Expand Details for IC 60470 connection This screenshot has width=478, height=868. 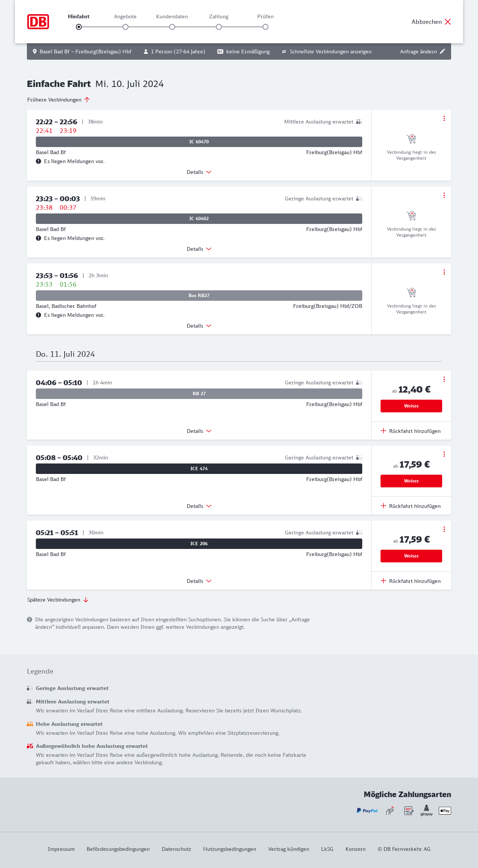[199, 172]
